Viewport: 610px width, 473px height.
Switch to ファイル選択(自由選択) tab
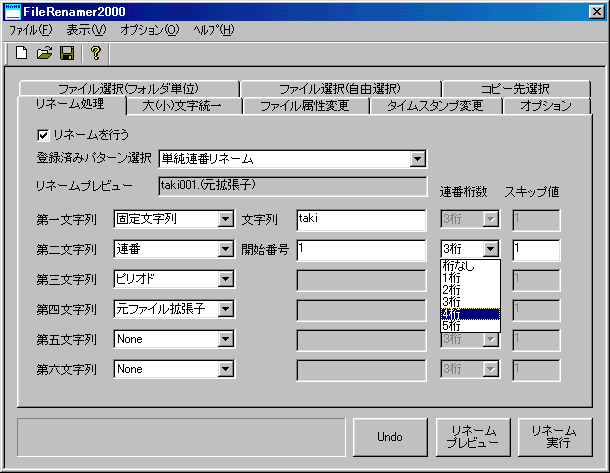pyautogui.click(x=340, y=89)
